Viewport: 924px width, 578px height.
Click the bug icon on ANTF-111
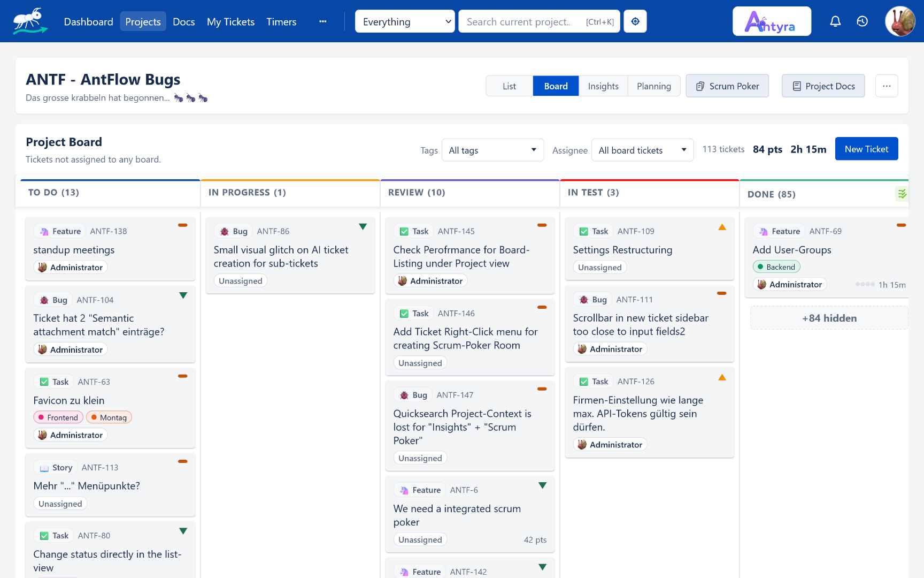click(584, 300)
